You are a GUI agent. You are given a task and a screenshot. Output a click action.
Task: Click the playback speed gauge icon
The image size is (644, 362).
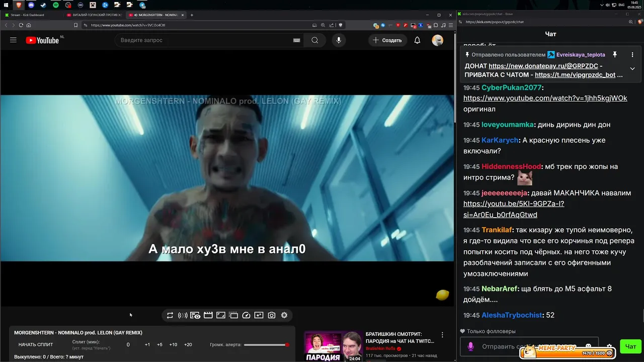click(x=246, y=315)
